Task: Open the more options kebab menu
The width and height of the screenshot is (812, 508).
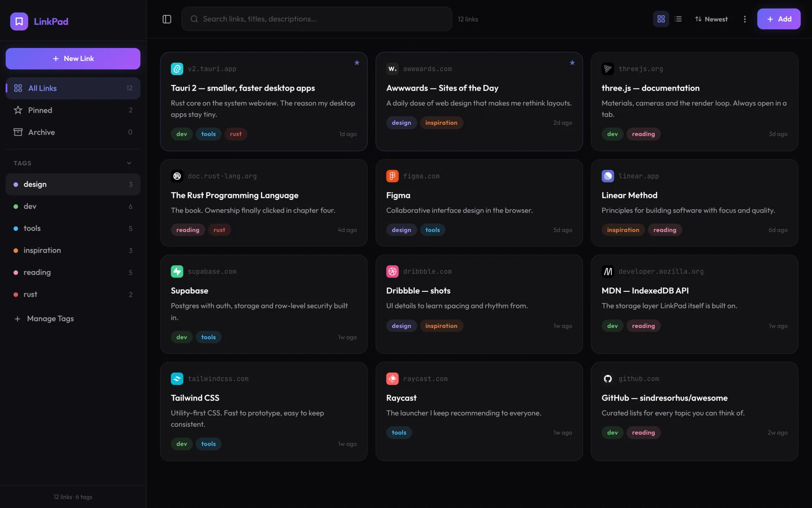Action: [745, 19]
